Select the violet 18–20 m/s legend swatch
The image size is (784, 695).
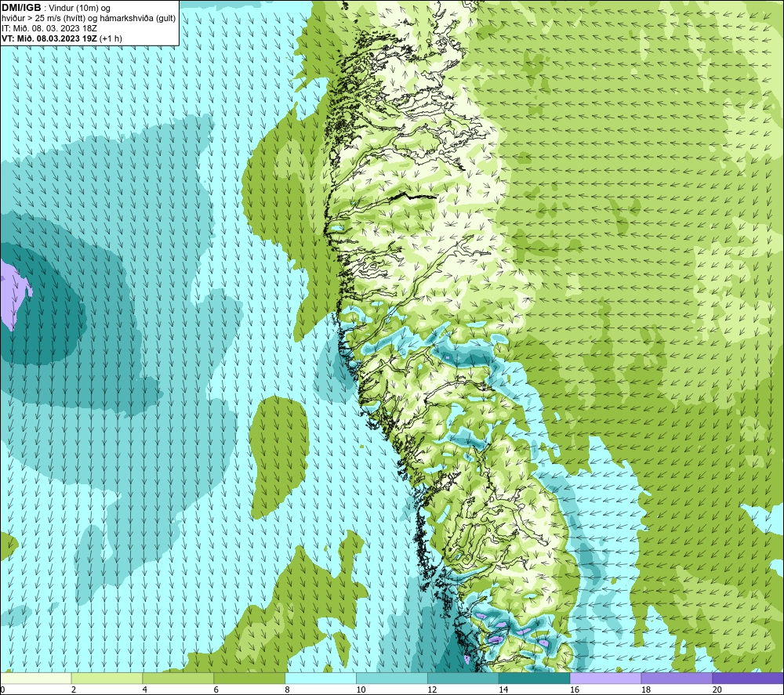677,678
